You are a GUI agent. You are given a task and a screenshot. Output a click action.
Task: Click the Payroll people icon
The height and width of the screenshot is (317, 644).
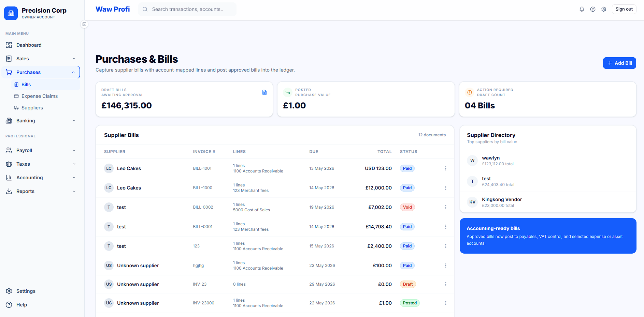click(x=9, y=150)
